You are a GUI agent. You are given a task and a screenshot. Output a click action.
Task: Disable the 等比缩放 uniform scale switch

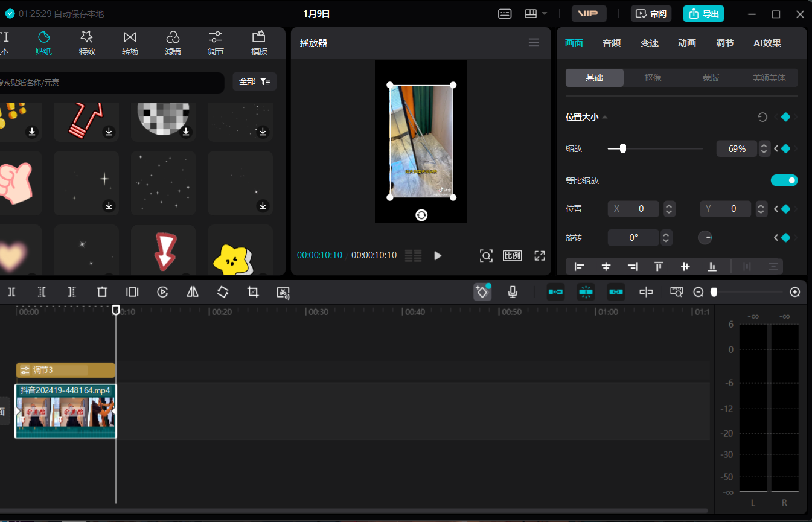click(x=784, y=180)
